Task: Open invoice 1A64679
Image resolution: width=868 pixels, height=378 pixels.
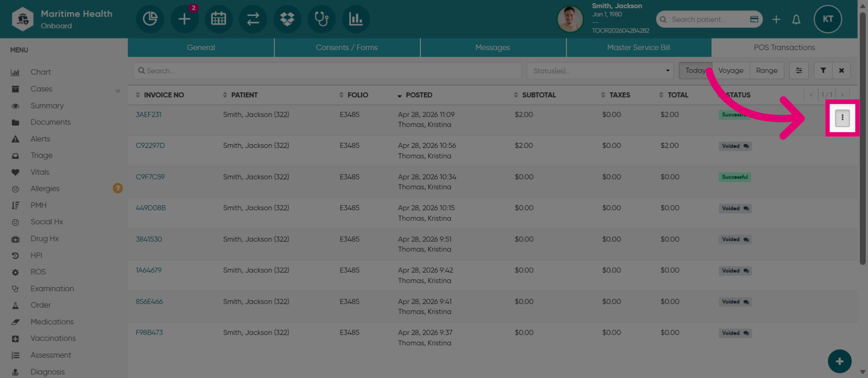Action: point(149,270)
